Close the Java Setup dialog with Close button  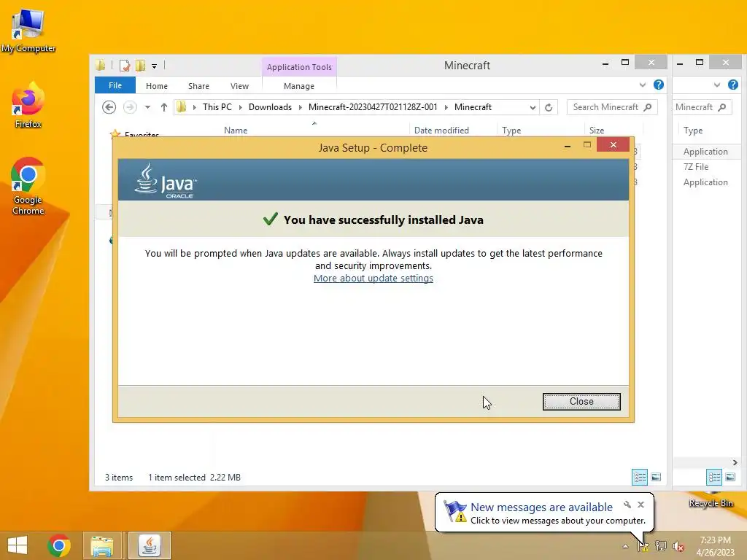point(581,402)
